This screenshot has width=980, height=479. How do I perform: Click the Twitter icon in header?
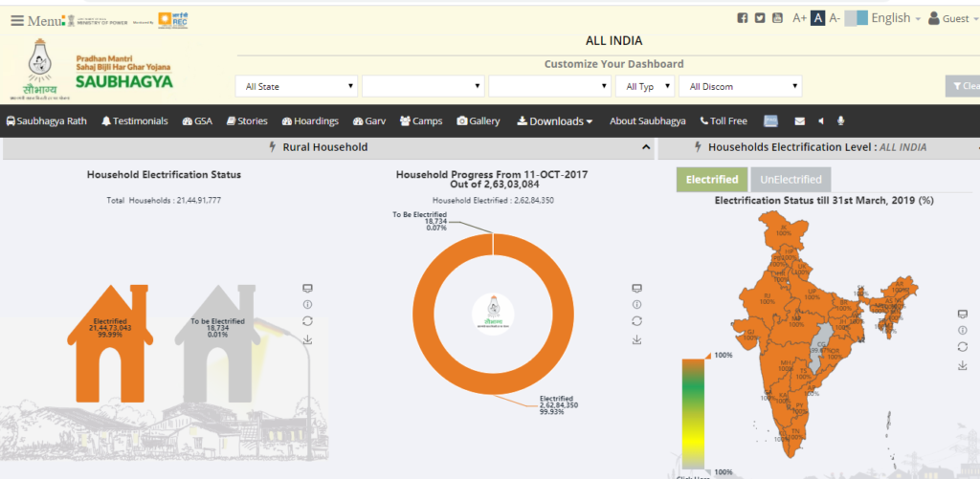(x=759, y=18)
